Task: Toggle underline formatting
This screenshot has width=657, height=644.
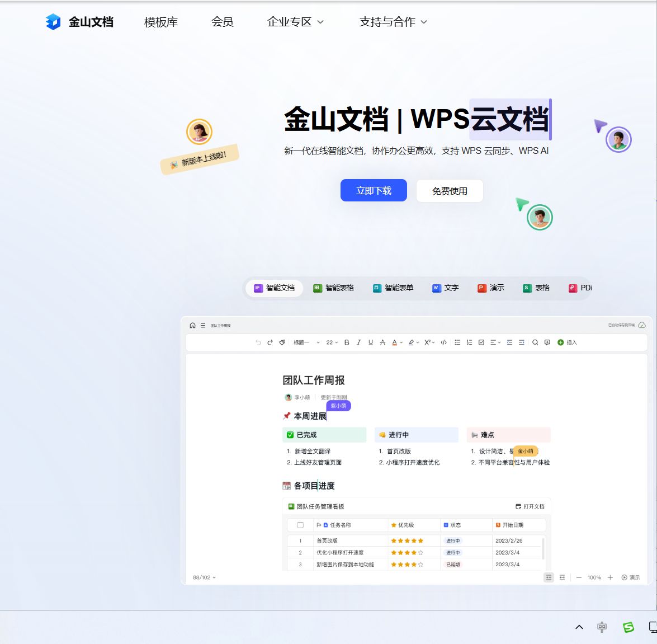Action: coord(370,342)
